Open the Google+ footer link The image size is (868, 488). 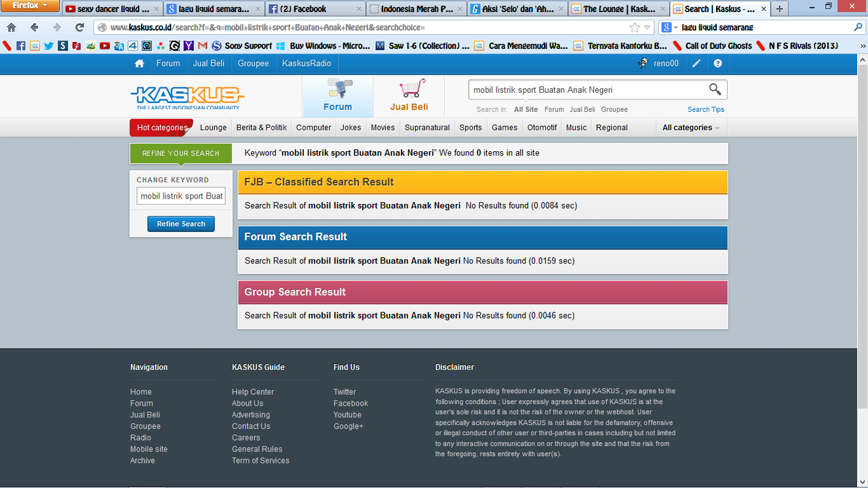pos(349,426)
